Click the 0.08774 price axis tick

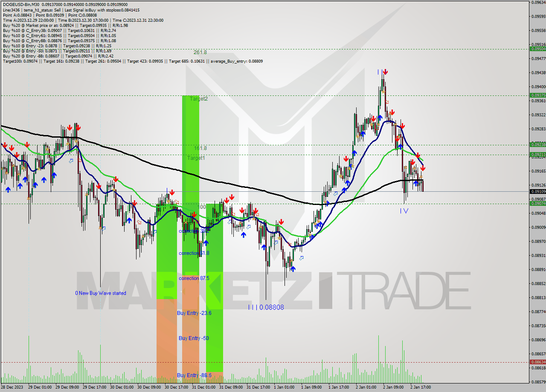click(538, 311)
